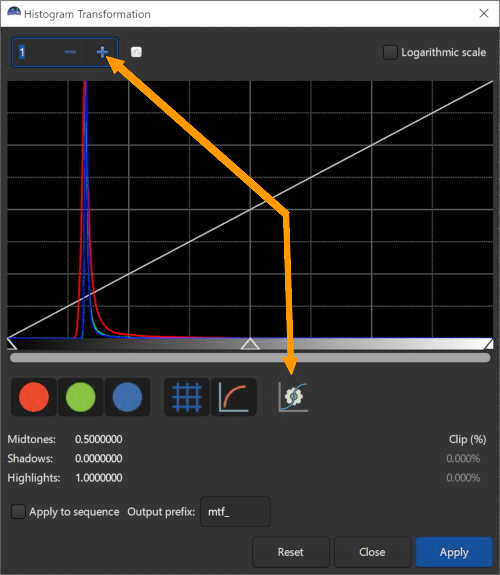This screenshot has width=500, height=575.
Task: Toggle the red channel histogram
Action: click(x=34, y=397)
